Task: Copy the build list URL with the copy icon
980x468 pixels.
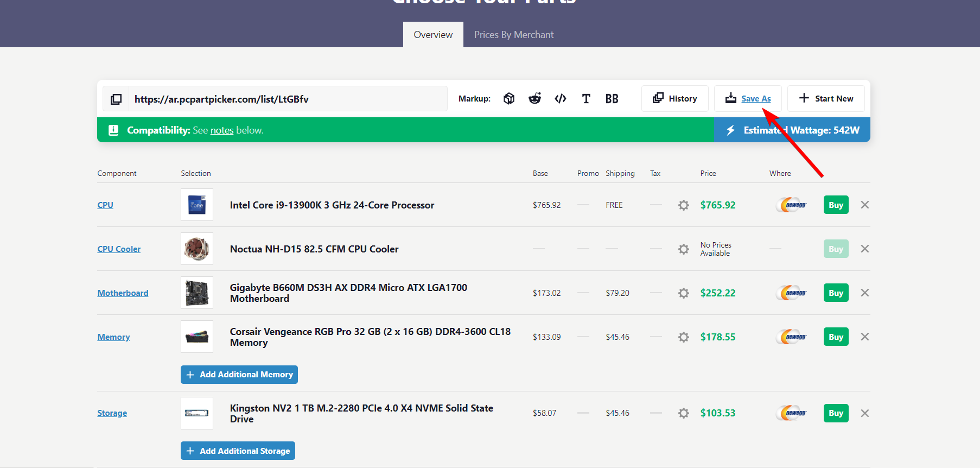Action: 116,99
